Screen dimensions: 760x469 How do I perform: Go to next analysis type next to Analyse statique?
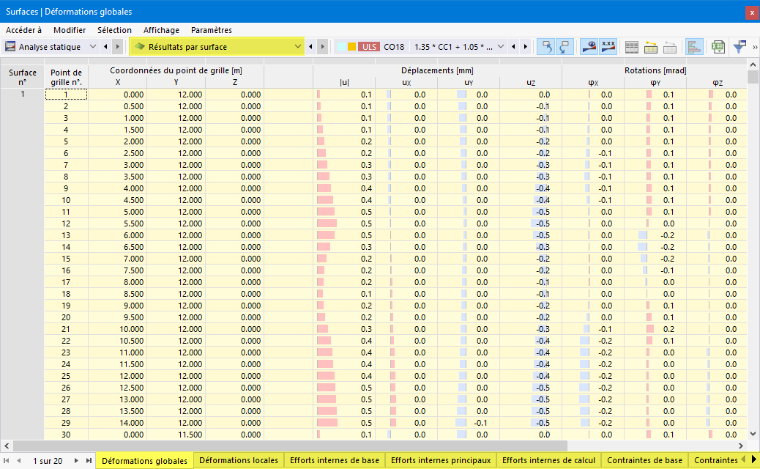click(117, 47)
